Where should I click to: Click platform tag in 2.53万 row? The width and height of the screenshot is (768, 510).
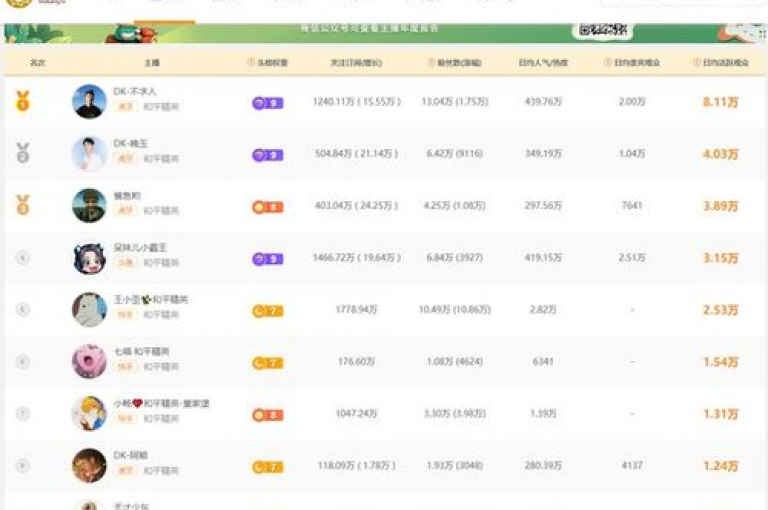pyautogui.click(x=125, y=315)
